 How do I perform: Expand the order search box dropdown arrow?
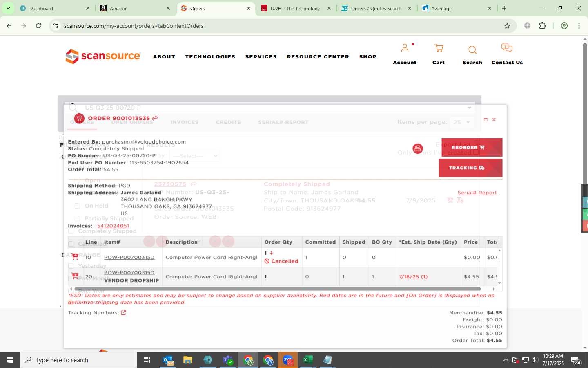pyautogui.click(x=469, y=108)
